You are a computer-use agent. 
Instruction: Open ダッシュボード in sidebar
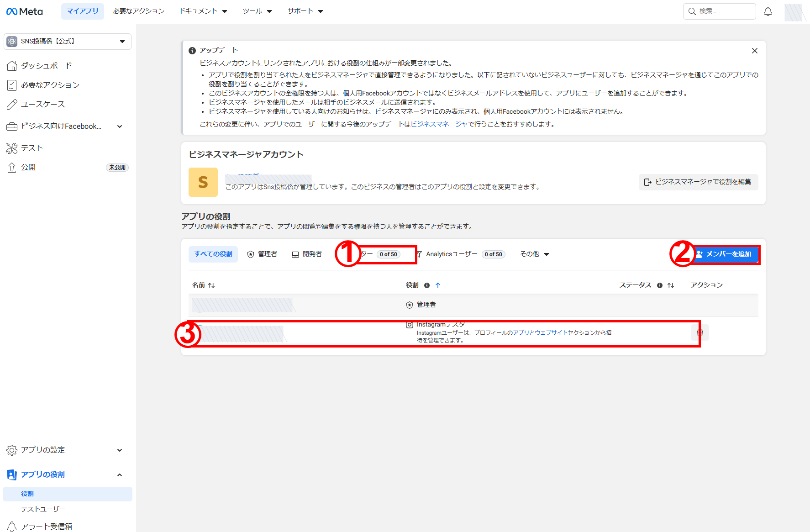(x=67, y=66)
